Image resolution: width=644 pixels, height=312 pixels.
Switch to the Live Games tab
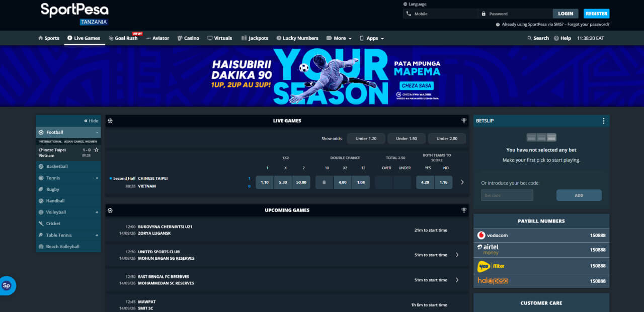(84, 38)
